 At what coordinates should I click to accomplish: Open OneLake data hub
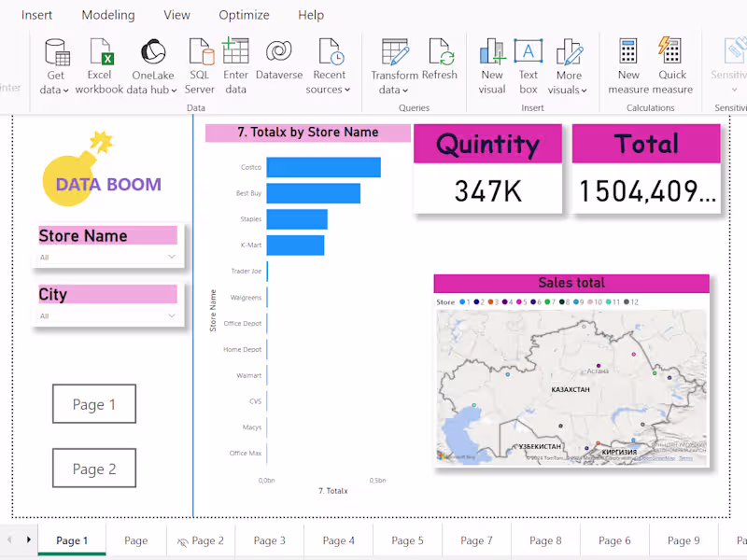152,66
